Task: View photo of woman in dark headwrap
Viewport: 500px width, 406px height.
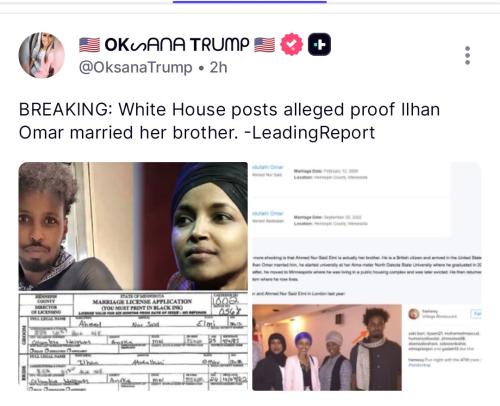Action: 191,226
